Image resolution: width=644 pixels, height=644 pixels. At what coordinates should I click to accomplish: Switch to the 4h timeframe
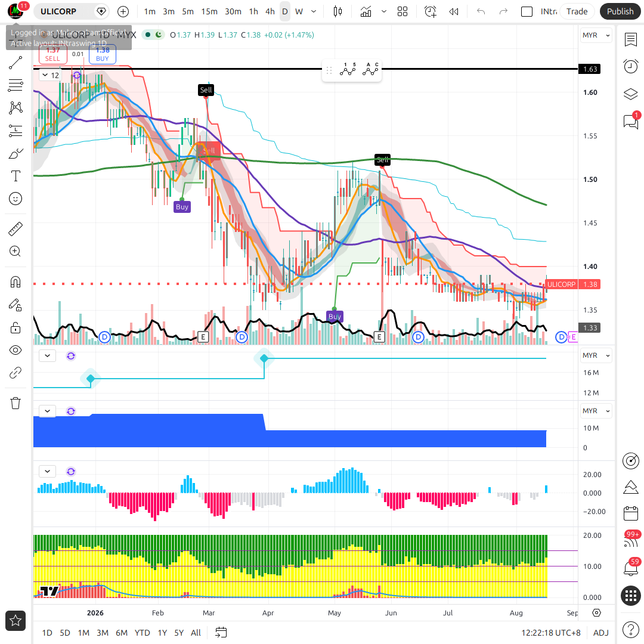pos(270,11)
